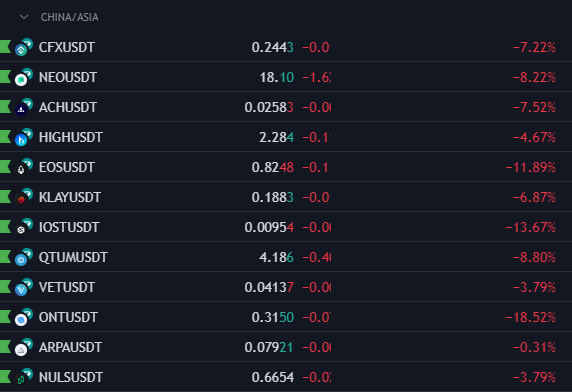Click the VETUSDT coin logo icon

pyautogui.click(x=24, y=287)
